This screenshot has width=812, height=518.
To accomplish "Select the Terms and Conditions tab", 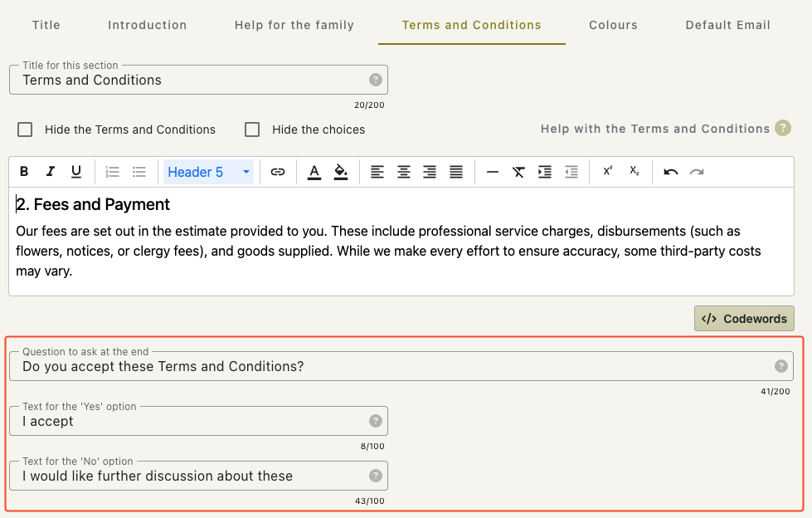I will [x=472, y=25].
